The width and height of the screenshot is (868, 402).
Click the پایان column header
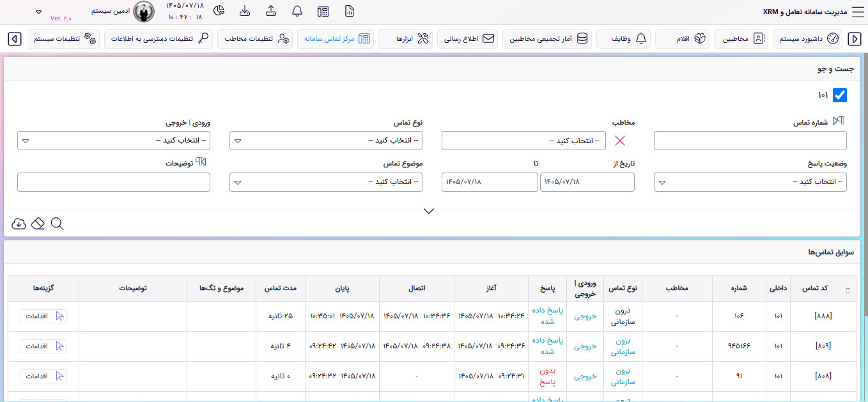coord(342,289)
